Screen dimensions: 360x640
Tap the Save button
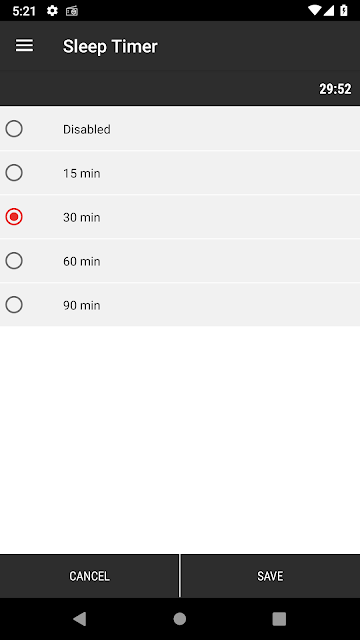[270, 576]
